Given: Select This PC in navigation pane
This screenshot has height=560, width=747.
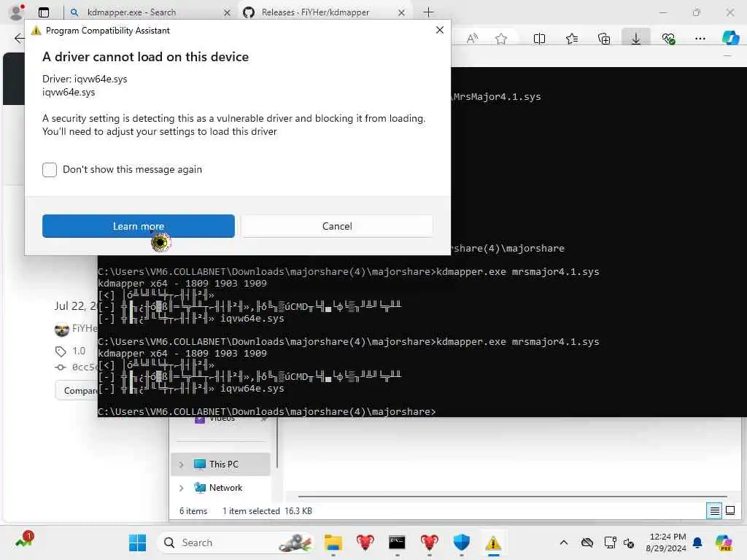Looking at the screenshot, I should coord(223,464).
